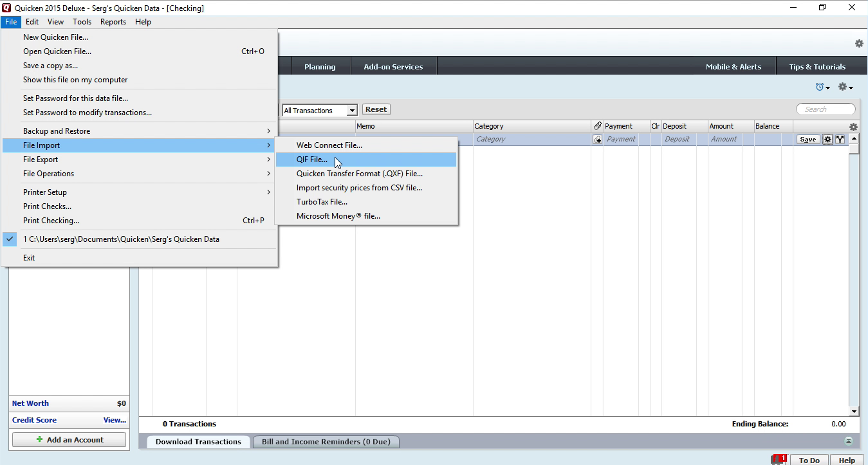Click Open Quicken File... menu entry
This screenshot has width=868, height=465.
pyautogui.click(x=140, y=51)
